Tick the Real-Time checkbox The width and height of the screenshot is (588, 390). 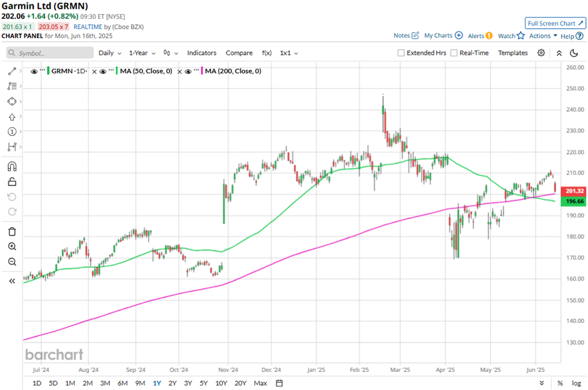point(454,53)
